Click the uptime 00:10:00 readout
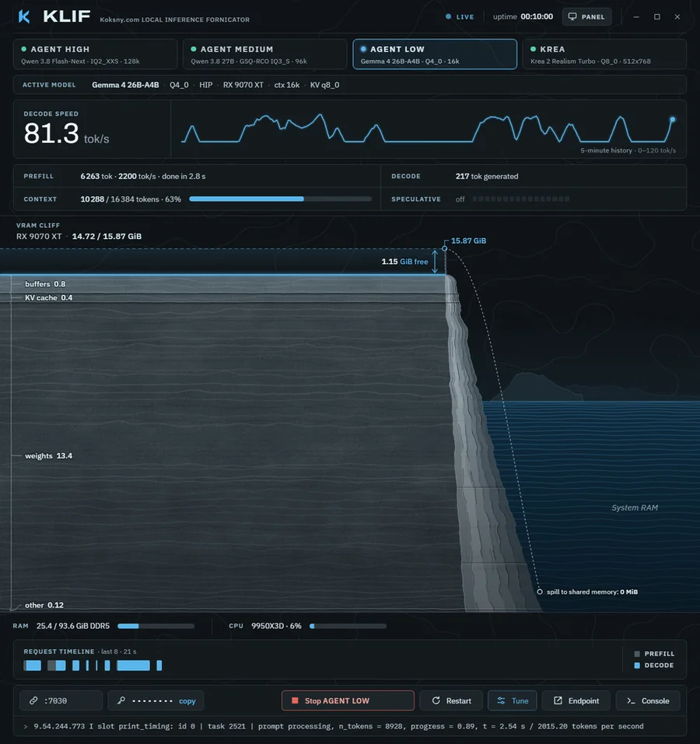The image size is (700, 744). pos(523,16)
